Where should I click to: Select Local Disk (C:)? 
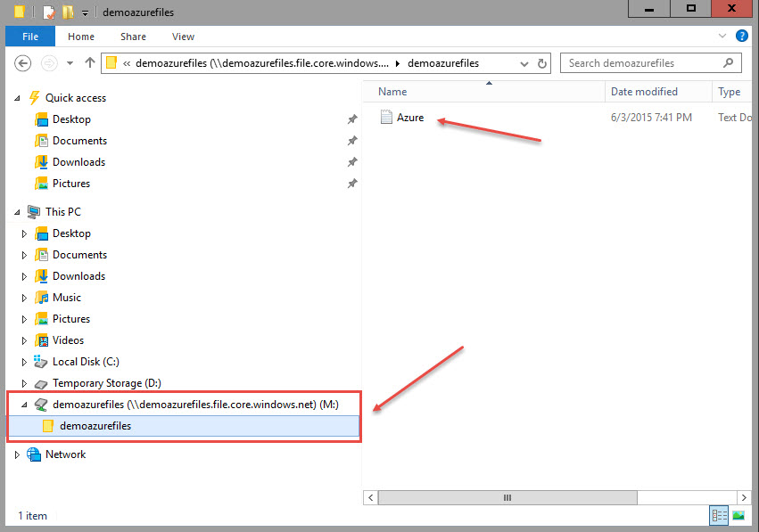tap(86, 362)
